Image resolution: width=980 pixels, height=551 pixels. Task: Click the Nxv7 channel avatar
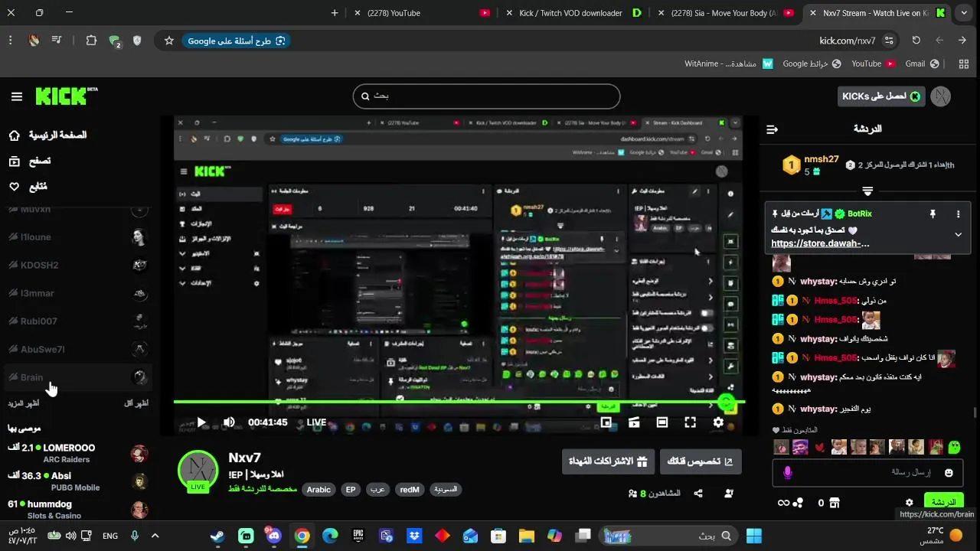click(x=198, y=470)
